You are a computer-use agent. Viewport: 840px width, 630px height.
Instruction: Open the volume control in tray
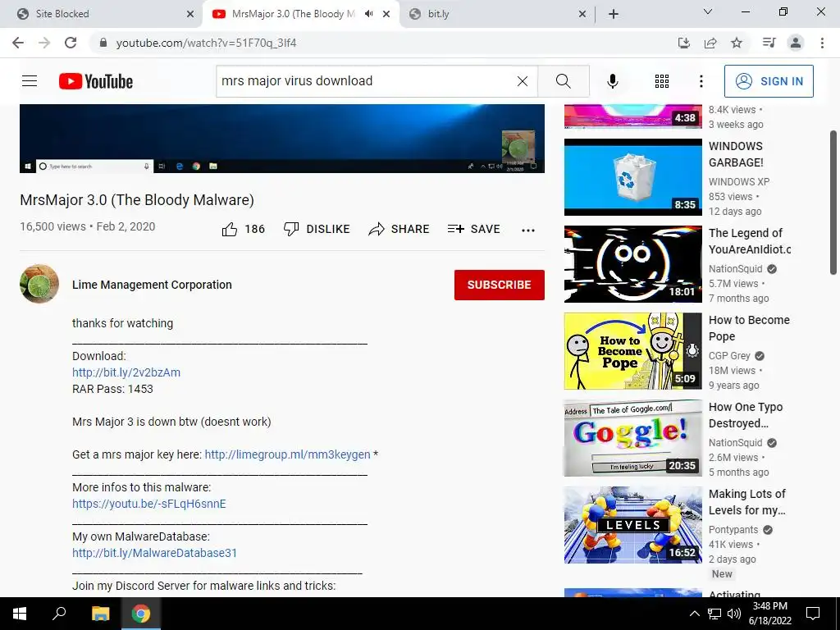coord(734,614)
